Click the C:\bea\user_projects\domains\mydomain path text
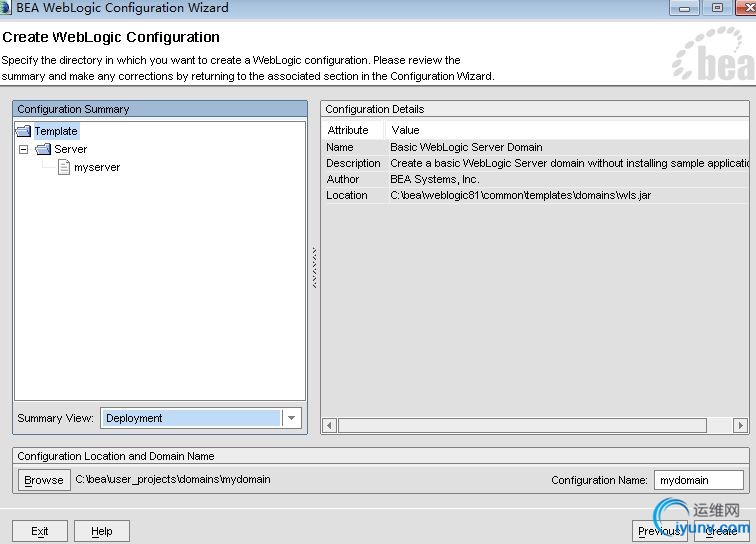This screenshot has height=544, width=756. 173,479
